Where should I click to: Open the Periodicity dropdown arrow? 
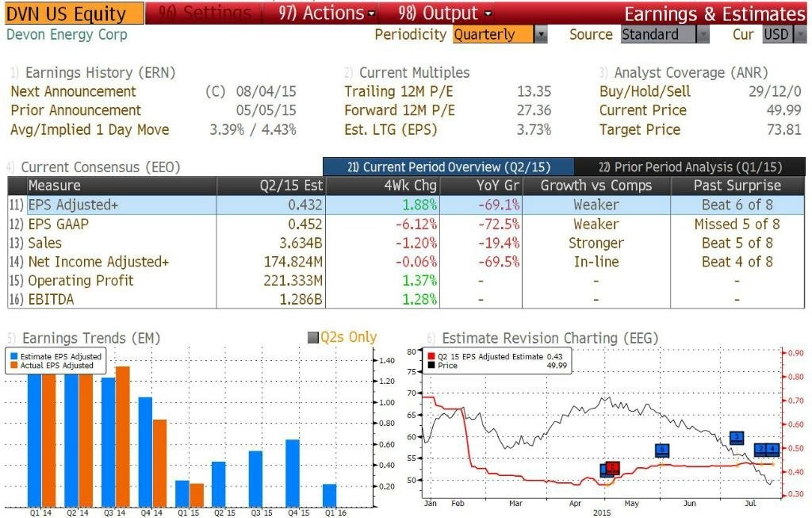541,35
